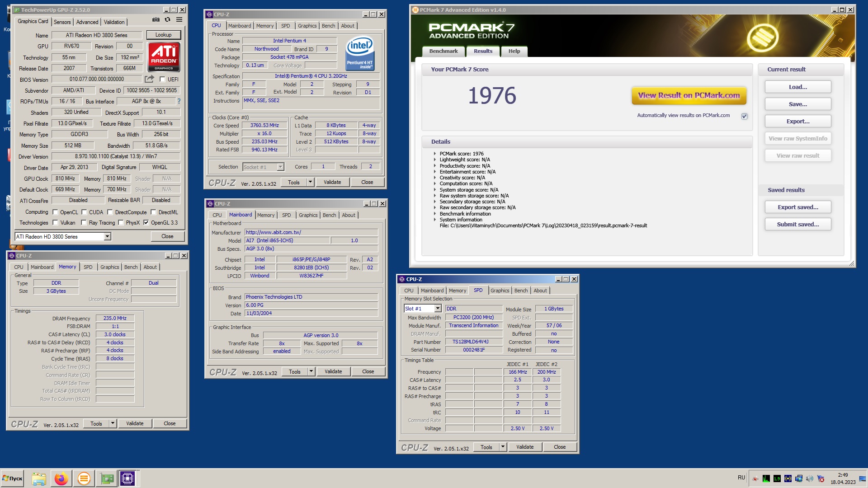Viewport: 868px width, 488px height.
Task: Open file explorer from taskbar
Action: [x=39, y=479]
